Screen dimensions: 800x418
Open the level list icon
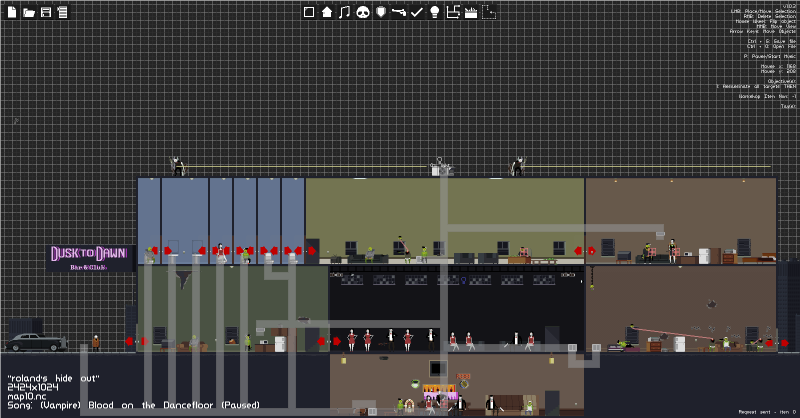62,12
